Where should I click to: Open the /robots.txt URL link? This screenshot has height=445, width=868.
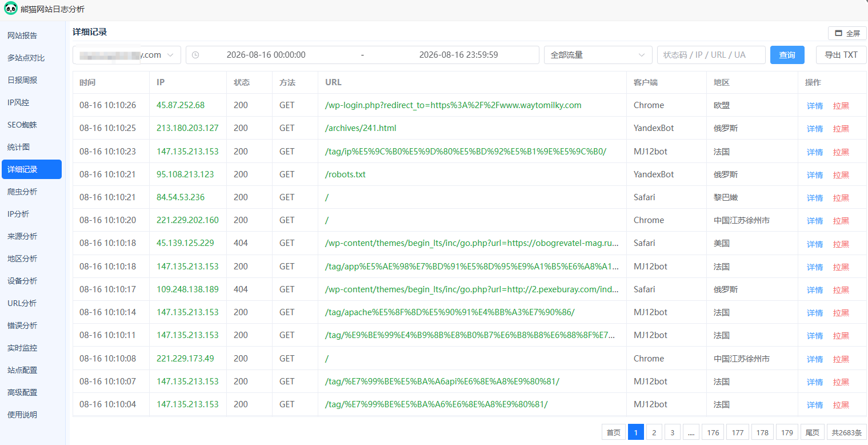click(x=345, y=174)
